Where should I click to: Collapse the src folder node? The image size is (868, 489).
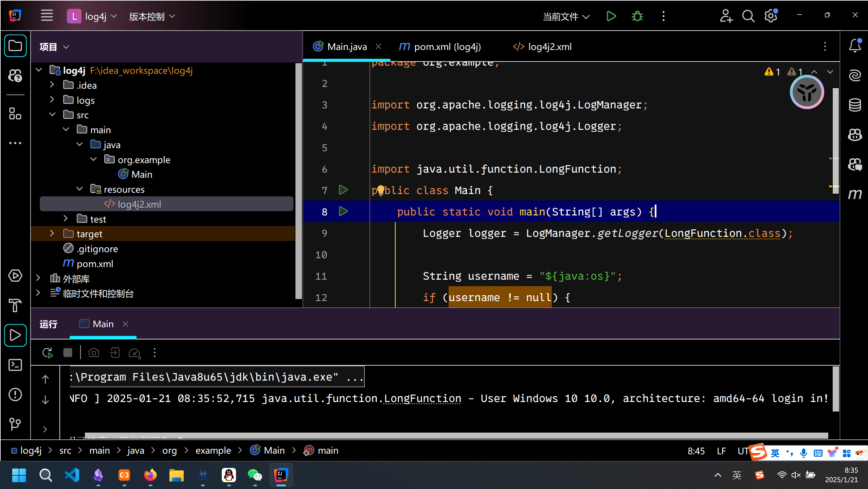pyautogui.click(x=52, y=115)
